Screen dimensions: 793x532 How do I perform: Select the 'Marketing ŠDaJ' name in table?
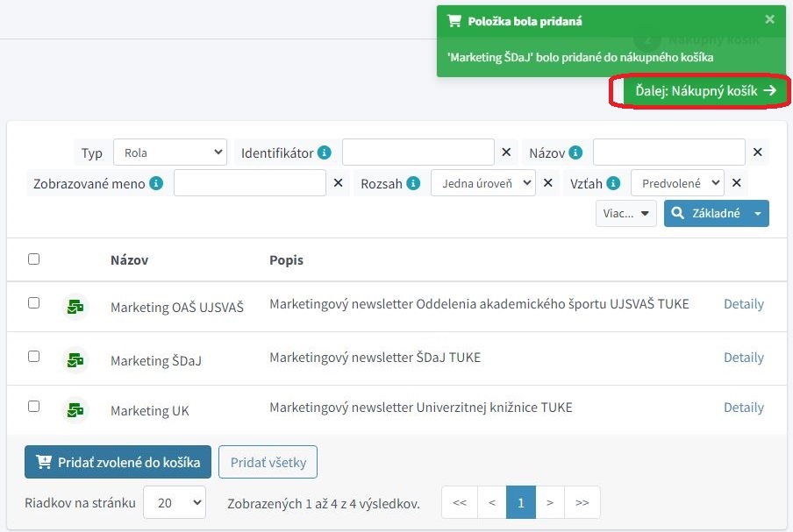click(156, 361)
